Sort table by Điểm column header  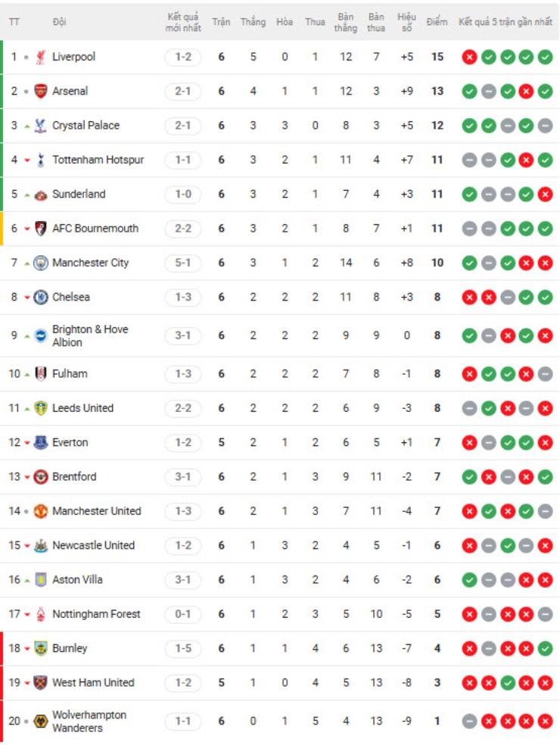(x=437, y=22)
